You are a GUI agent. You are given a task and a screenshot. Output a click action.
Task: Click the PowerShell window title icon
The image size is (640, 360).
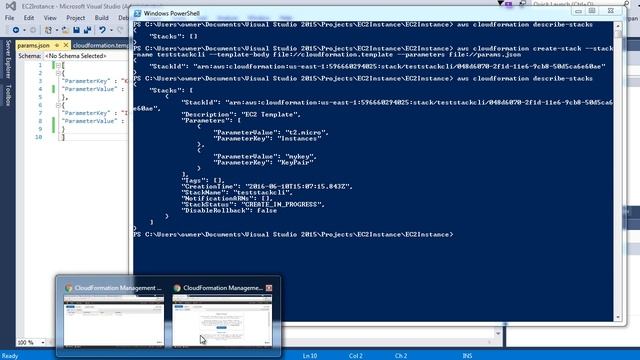pos(138,13)
